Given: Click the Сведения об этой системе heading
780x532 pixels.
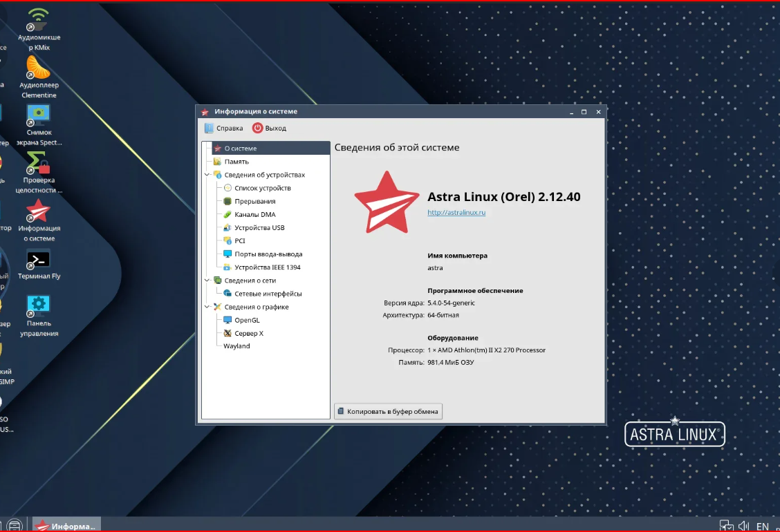Looking at the screenshot, I should (x=396, y=148).
